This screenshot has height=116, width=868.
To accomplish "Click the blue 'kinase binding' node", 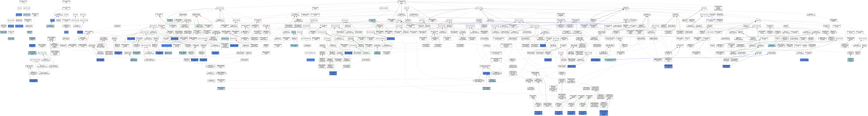I will [11, 26].
